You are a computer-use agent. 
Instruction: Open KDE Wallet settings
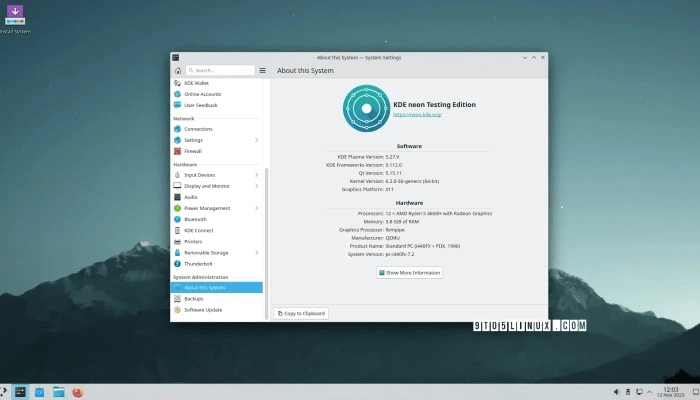point(197,83)
